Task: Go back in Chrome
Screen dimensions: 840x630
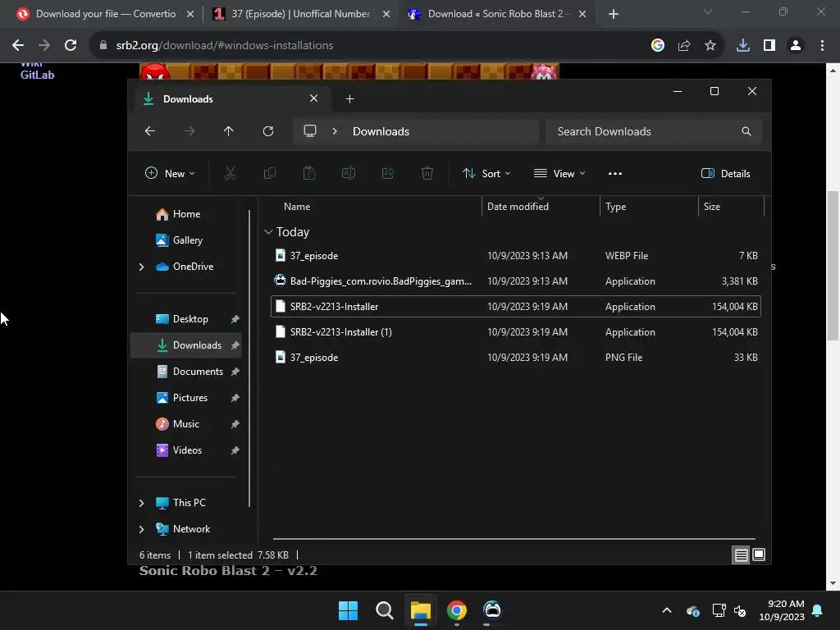Action: click(x=18, y=46)
